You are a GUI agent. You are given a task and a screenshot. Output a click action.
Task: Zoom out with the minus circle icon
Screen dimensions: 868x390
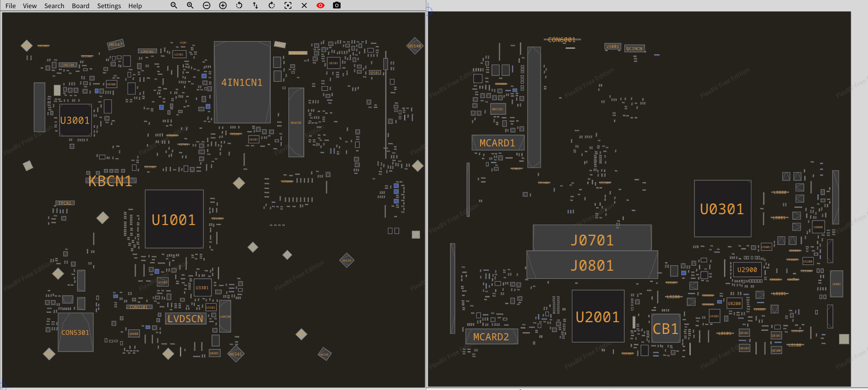(207, 5)
